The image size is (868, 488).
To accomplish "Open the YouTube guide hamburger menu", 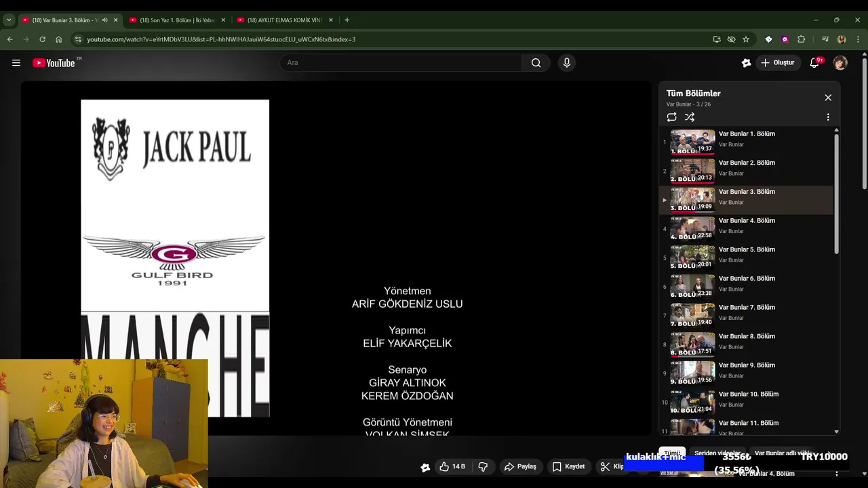I will click(16, 63).
